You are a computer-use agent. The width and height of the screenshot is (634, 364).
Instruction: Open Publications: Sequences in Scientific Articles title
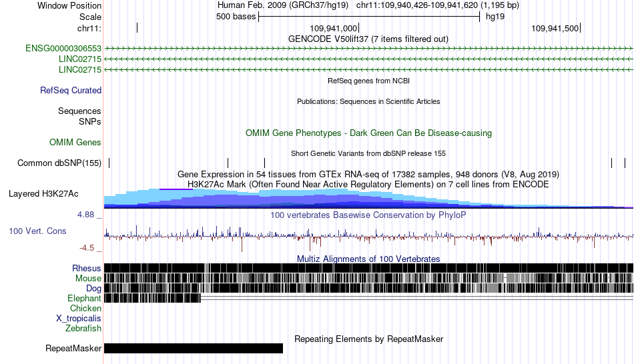click(x=368, y=101)
